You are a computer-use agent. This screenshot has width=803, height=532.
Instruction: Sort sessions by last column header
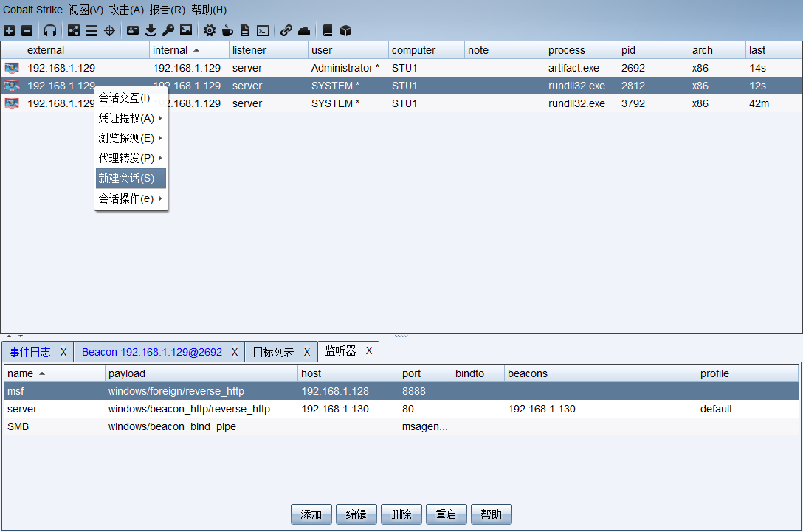tap(773, 50)
